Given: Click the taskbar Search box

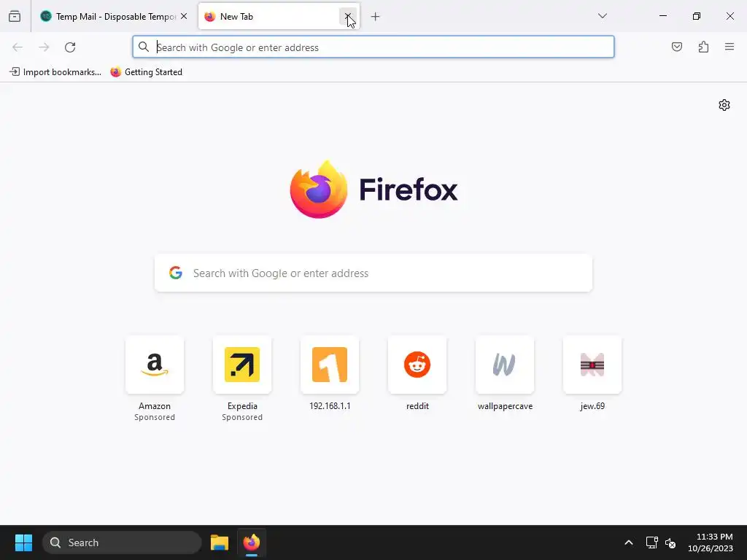Looking at the screenshot, I should click(122, 542).
